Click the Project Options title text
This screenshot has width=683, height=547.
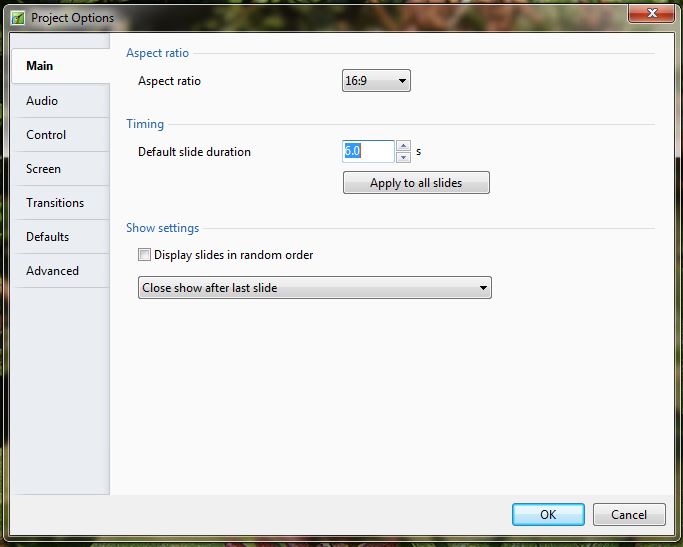[72, 18]
